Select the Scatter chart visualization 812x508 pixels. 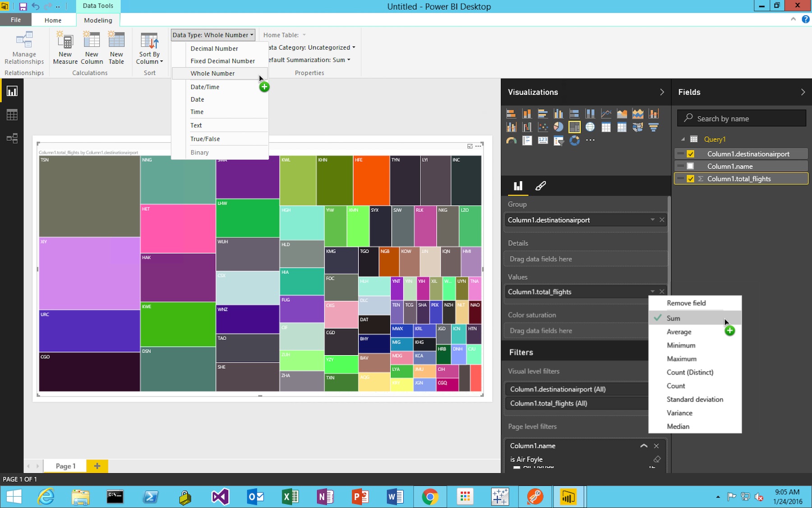pos(543,127)
